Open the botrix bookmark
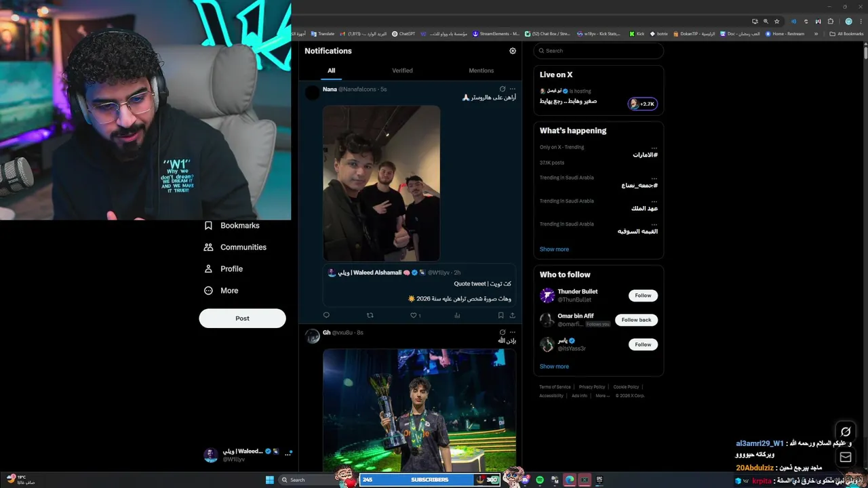The height and width of the screenshot is (488, 868). point(659,34)
